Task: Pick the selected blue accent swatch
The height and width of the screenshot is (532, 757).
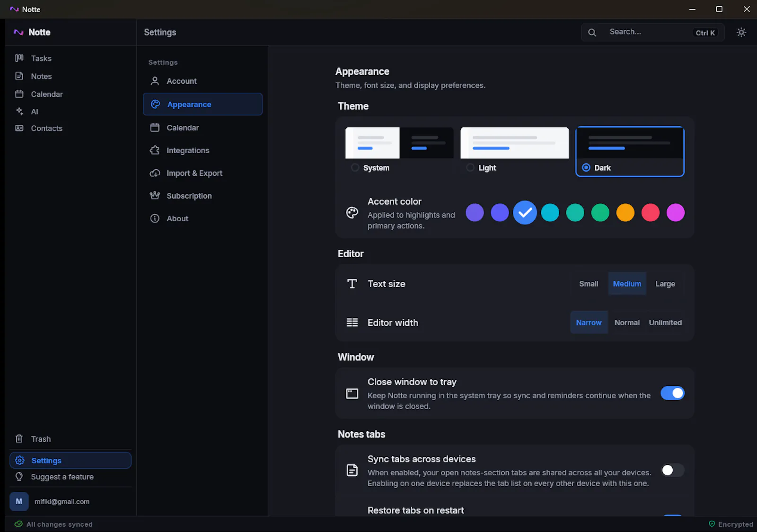Action: (x=525, y=213)
